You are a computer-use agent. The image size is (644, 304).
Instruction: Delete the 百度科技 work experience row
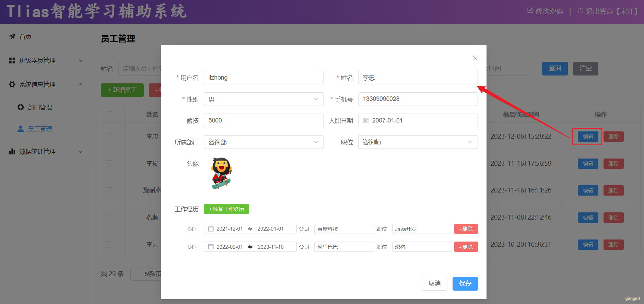click(x=466, y=229)
